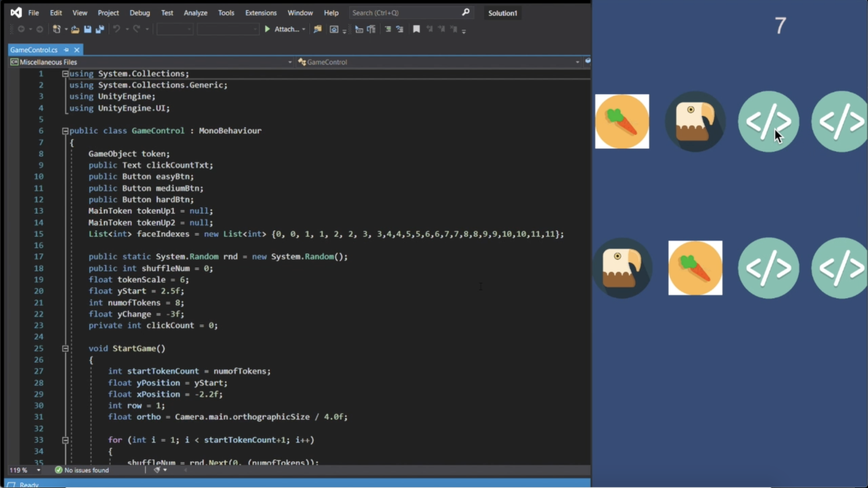Screen dimensions: 868x488
Task: Flip the bottom-right hidden code token
Action: pyautogui.click(x=841, y=268)
